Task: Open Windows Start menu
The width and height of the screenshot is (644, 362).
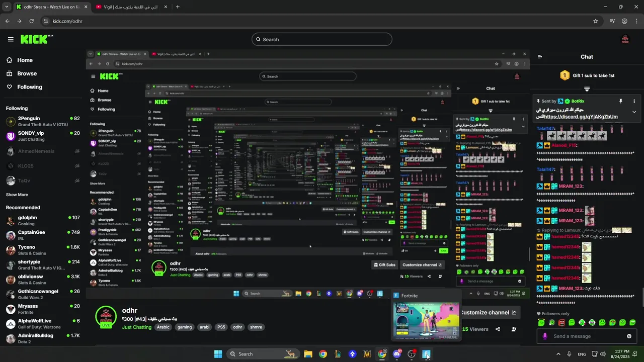Action: [218, 354]
